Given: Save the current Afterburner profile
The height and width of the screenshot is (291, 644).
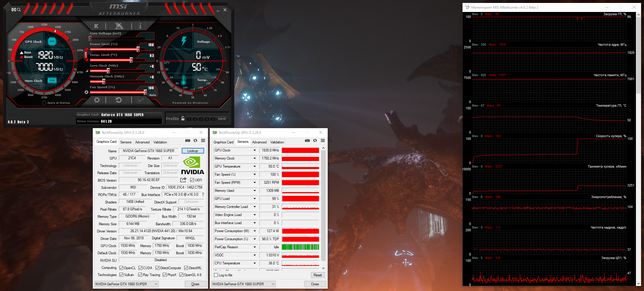Looking at the screenshot, I should [222, 119].
